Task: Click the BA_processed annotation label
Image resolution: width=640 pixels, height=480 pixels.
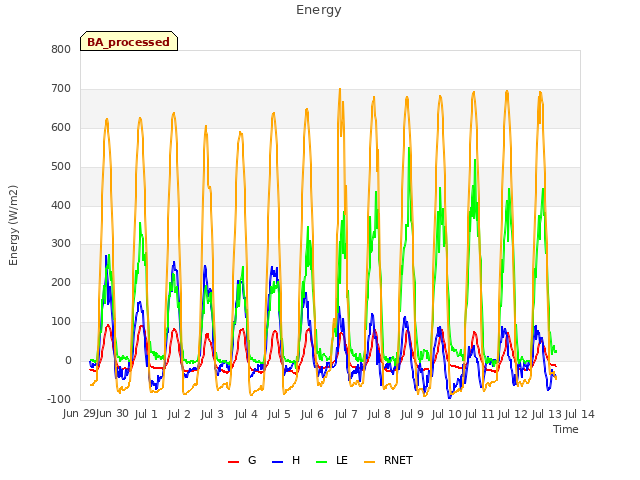Action: 129,42
